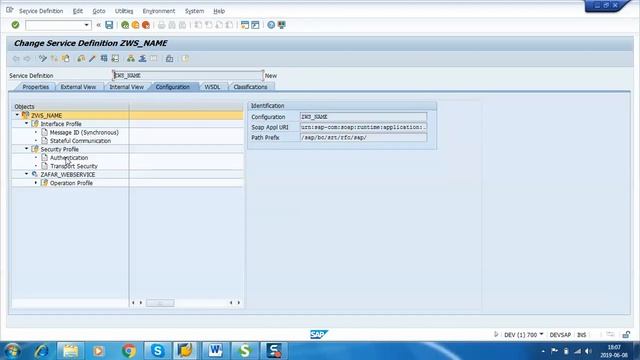Open the System menu

point(194,11)
